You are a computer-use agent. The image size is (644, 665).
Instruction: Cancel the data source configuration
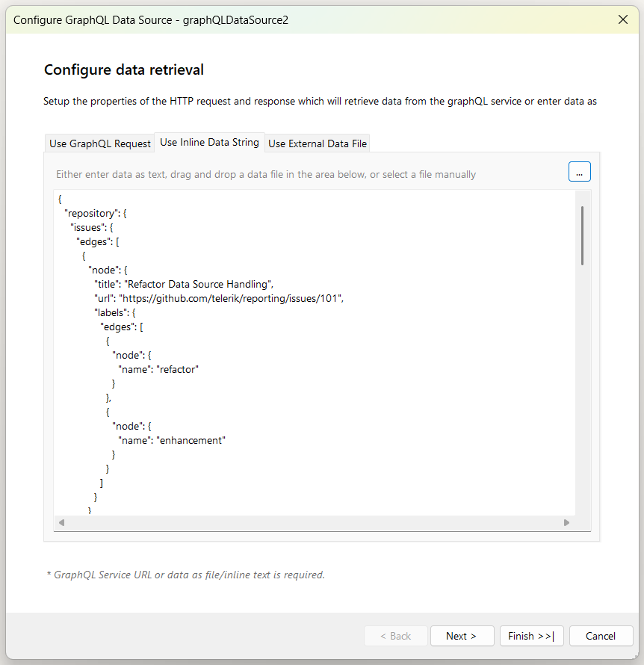click(601, 636)
